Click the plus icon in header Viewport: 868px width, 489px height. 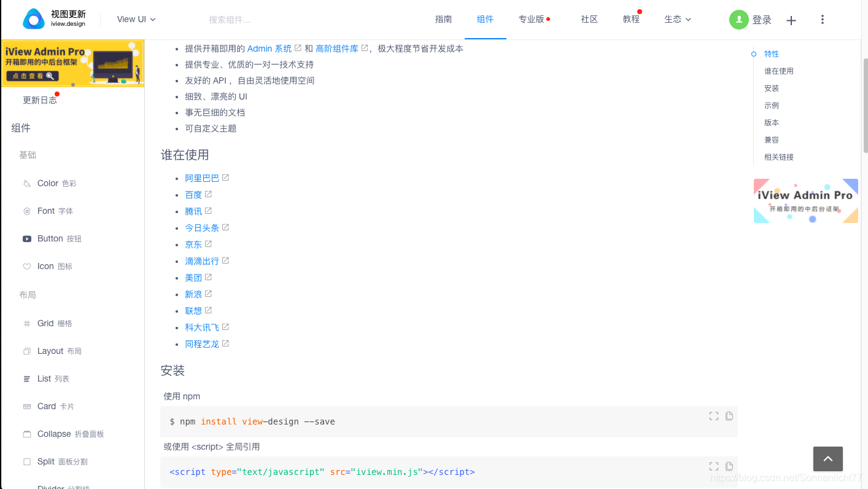tap(791, 20)
